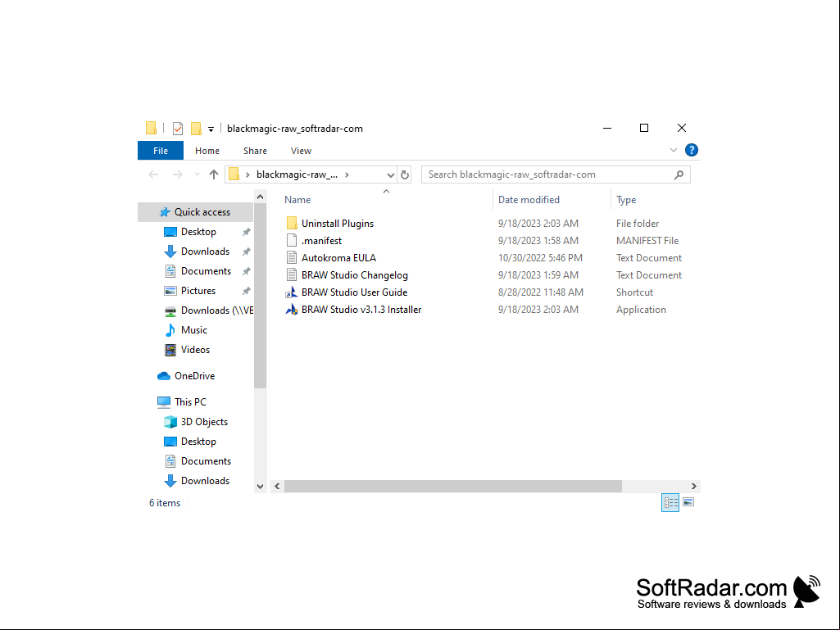Open the File menu

[x=161, y=151]
